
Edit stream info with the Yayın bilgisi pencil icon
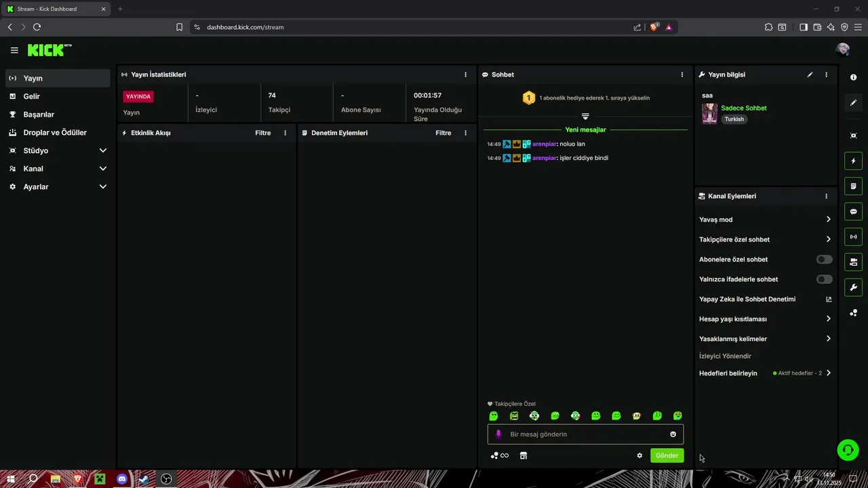(x=810, y=75)
